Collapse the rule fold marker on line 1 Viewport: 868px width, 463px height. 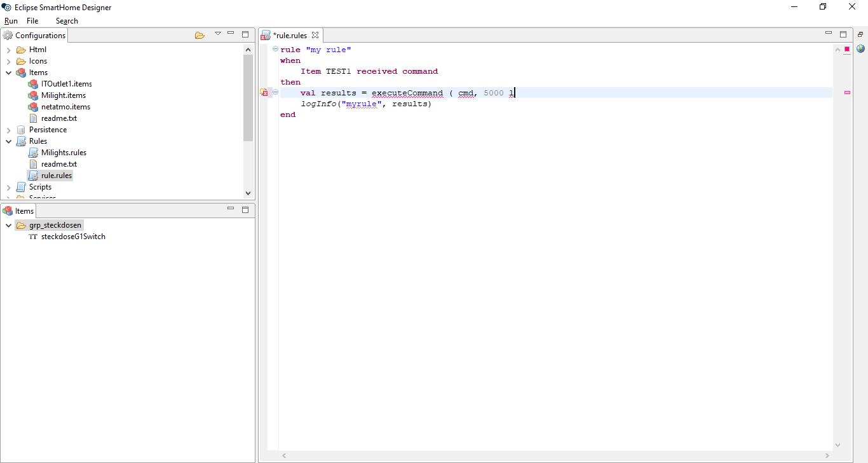(x=275, y=50)
